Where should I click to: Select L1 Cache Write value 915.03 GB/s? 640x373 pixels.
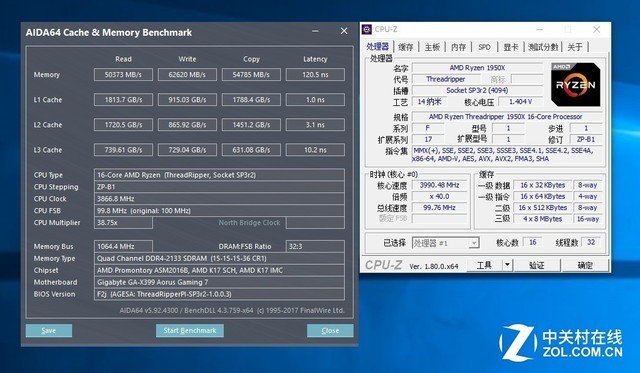[x=187, y=100]
